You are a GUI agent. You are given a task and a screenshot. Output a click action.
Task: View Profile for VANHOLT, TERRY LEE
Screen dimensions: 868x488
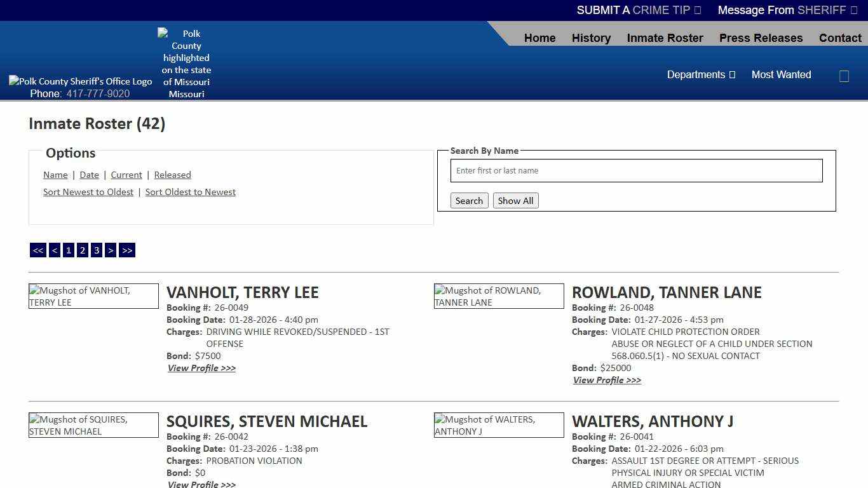point(201,368)
